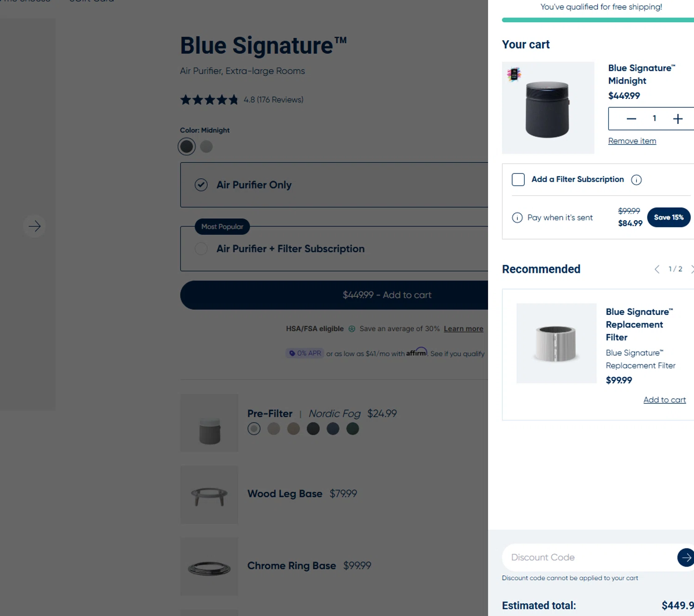Image resolution: width=694 pixels, height=616 pixels.
Task: Submit discount code arrow button
Action: [686, 557]
